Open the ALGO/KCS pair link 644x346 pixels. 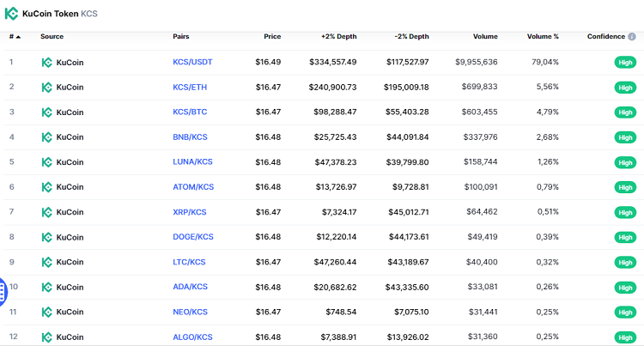[x=192, y=337]
